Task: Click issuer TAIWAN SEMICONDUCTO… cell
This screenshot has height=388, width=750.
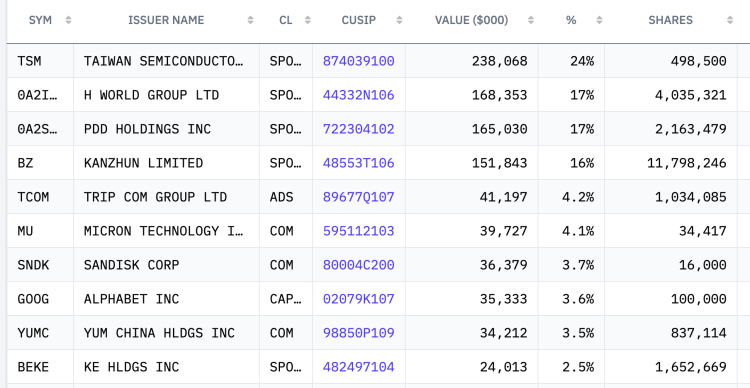Action: [166, 61]
